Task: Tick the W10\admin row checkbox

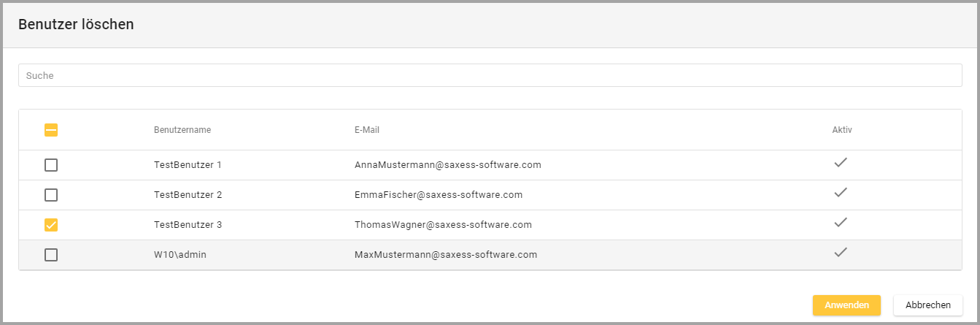Action: (x=51, y=255)
